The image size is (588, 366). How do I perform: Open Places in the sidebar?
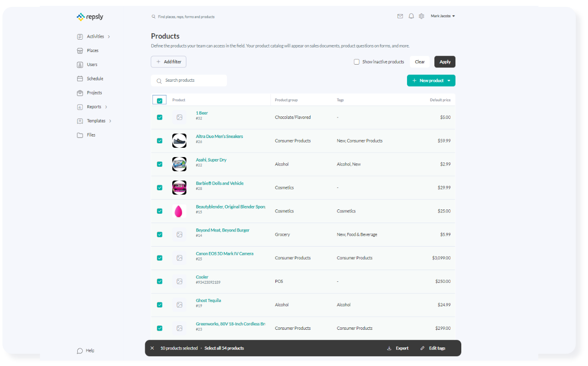click(x=93, y=51)
